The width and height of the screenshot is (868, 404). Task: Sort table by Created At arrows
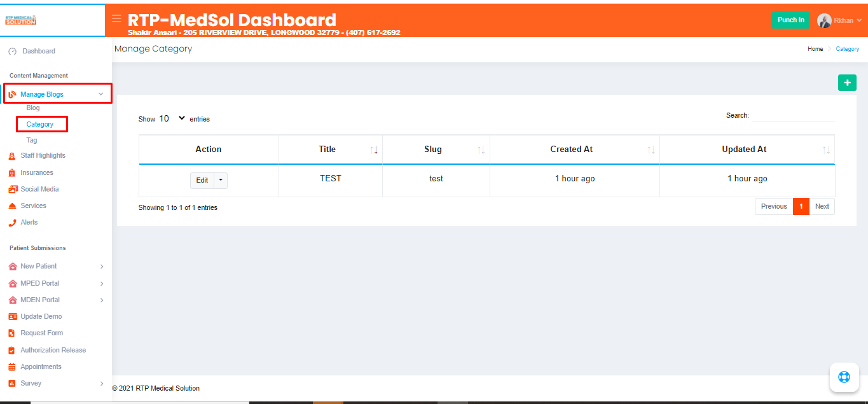click(651, 150)
